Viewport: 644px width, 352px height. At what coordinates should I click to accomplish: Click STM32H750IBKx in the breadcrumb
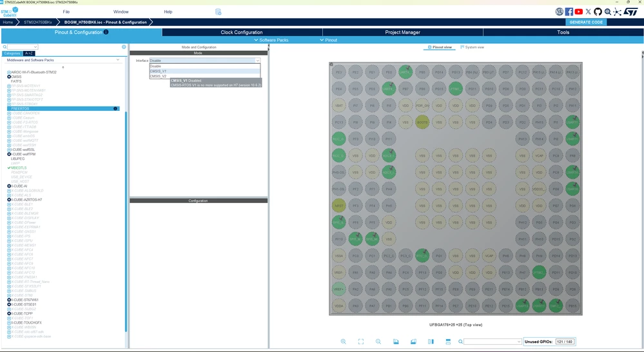coord(38,22)
